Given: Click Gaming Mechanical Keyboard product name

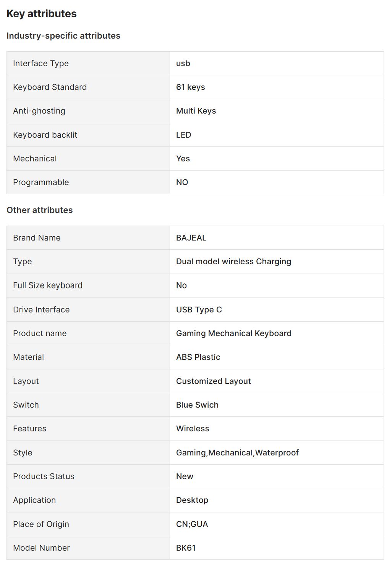Looking at the screenshot, I should point(233,333).
